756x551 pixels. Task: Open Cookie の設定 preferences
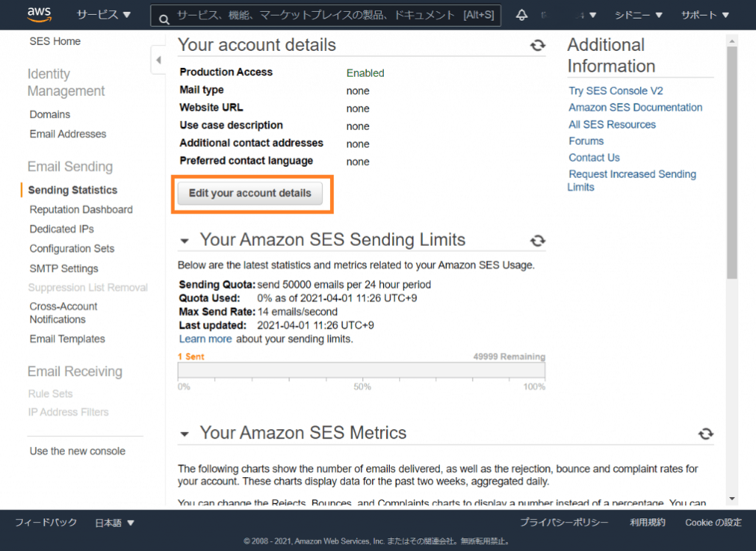(714, 522)
